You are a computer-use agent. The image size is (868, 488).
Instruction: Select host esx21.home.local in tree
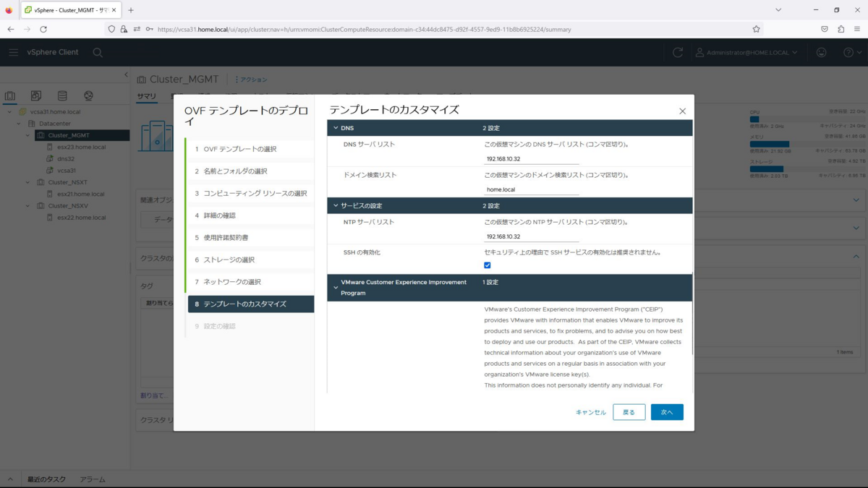coord(80,194)
